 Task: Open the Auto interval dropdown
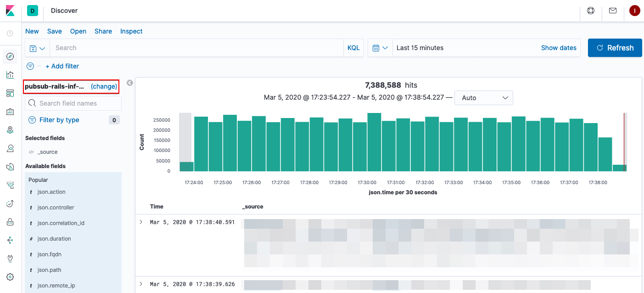tap(483, 98)
